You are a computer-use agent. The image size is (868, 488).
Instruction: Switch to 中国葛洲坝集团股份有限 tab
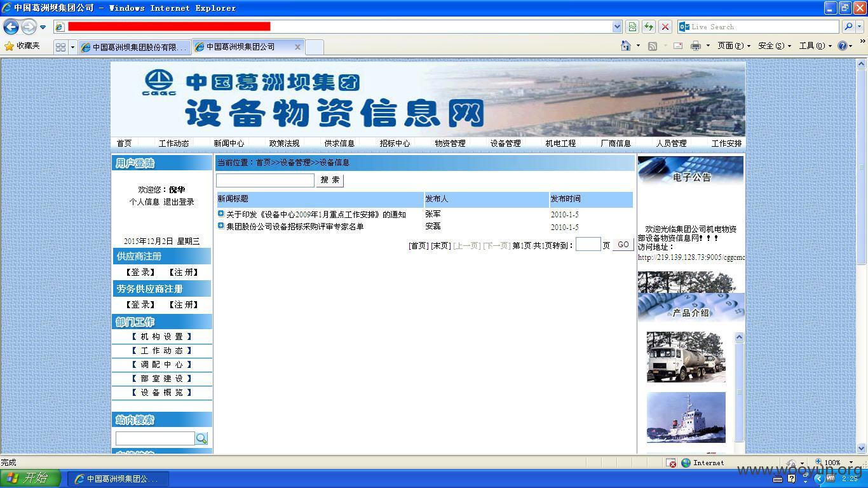click(134, 47)
